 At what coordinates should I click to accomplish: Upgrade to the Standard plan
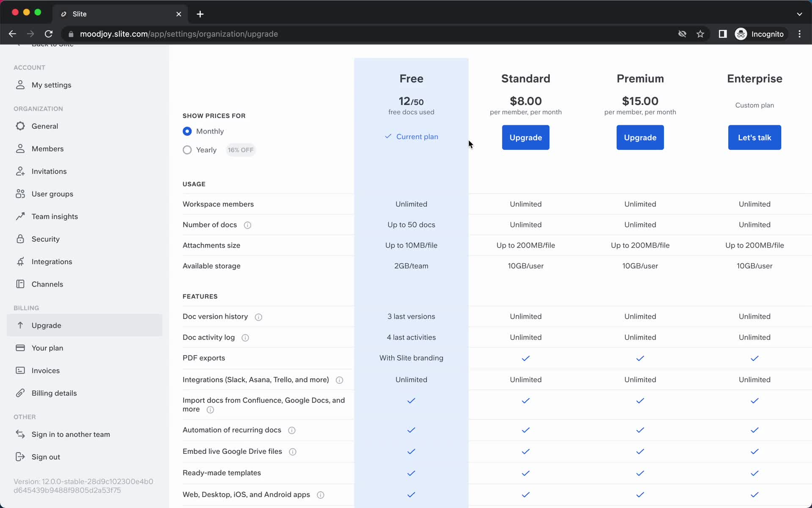tap(526, 138)
